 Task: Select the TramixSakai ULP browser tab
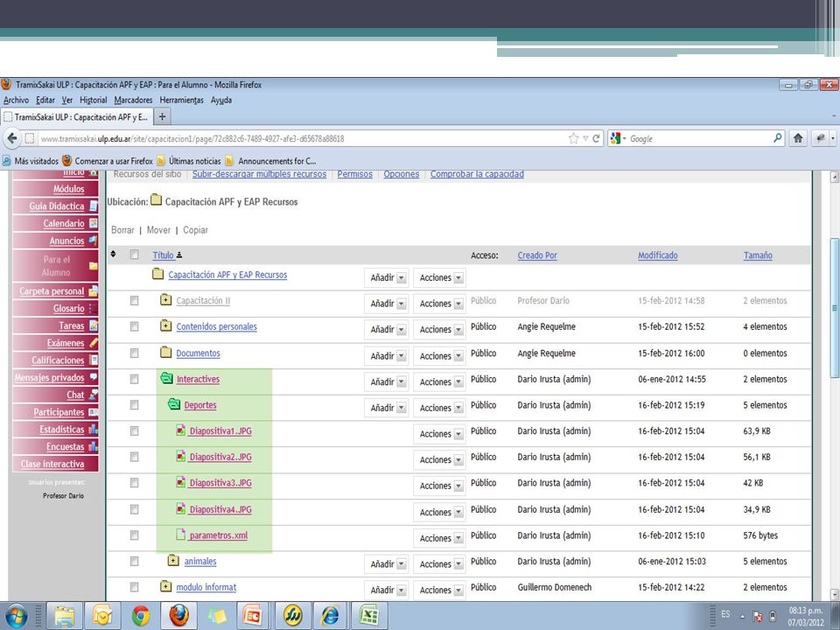tap(77, 116)
